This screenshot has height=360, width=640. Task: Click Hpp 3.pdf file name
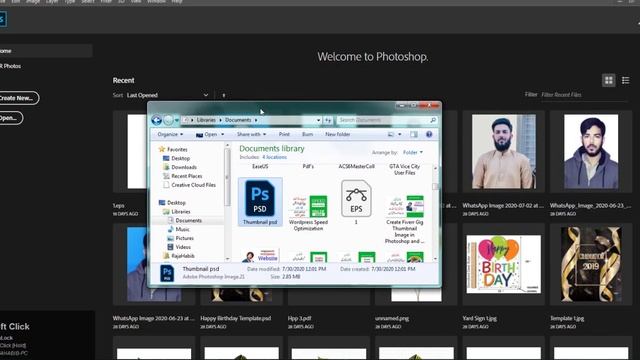click(300, 318)
